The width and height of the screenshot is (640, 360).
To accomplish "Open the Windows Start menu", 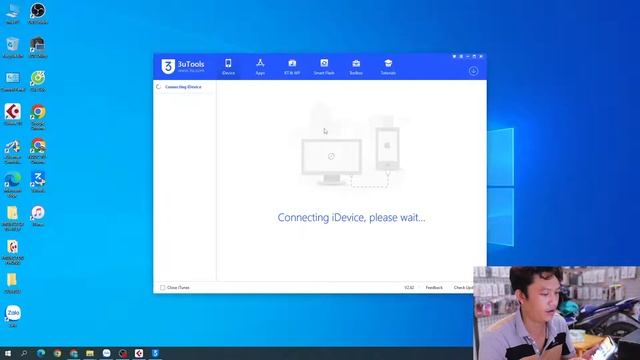I will click(7, 353).
